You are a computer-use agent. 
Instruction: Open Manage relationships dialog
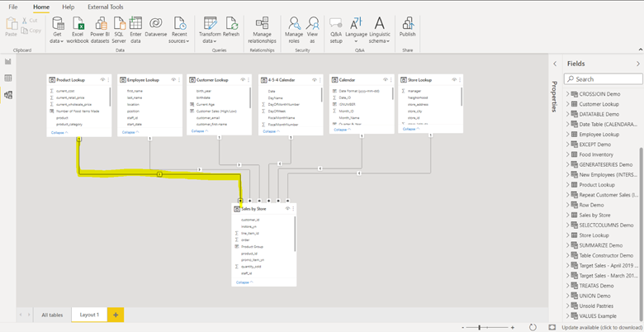point(262,30)
